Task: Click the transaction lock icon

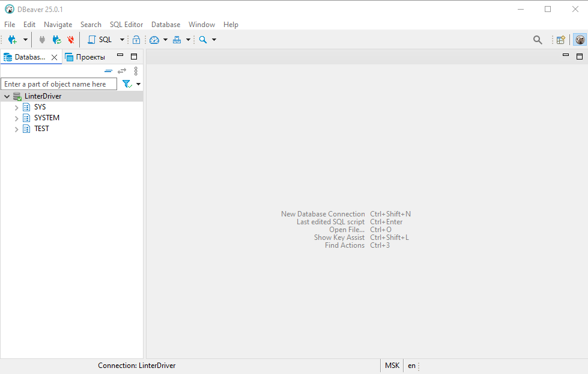Action: pos(136,40)
